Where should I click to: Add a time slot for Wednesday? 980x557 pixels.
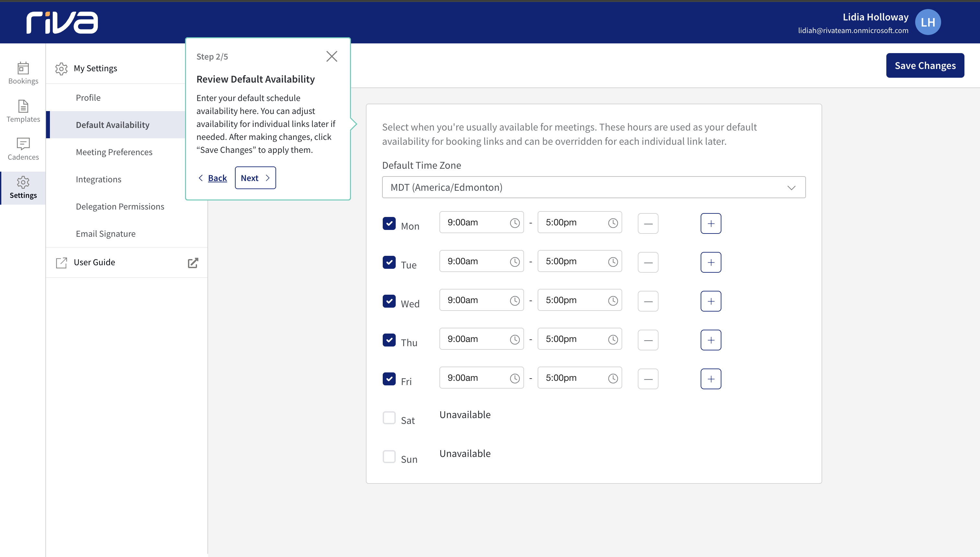click(x=711, y=301)
